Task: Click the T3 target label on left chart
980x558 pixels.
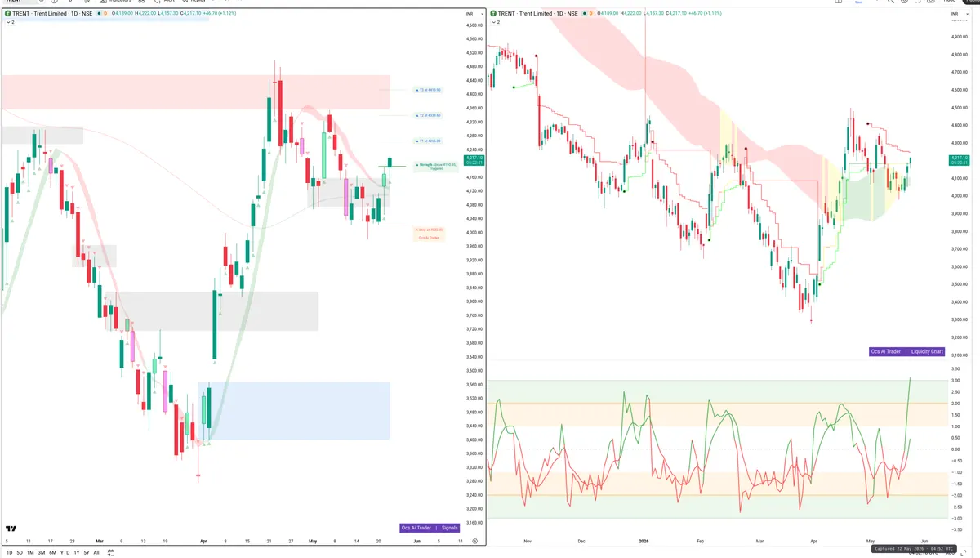Action: pyautogui.click(x=428, y=90)
